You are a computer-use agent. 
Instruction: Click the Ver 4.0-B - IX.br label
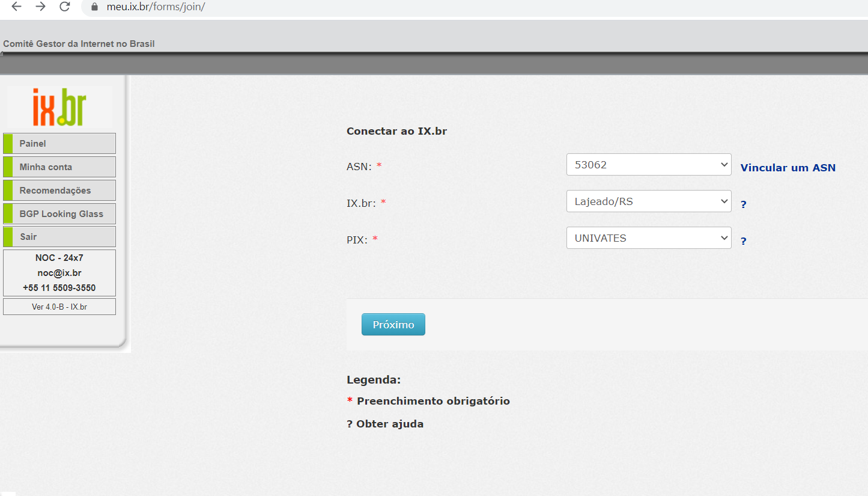click(59, 307)
